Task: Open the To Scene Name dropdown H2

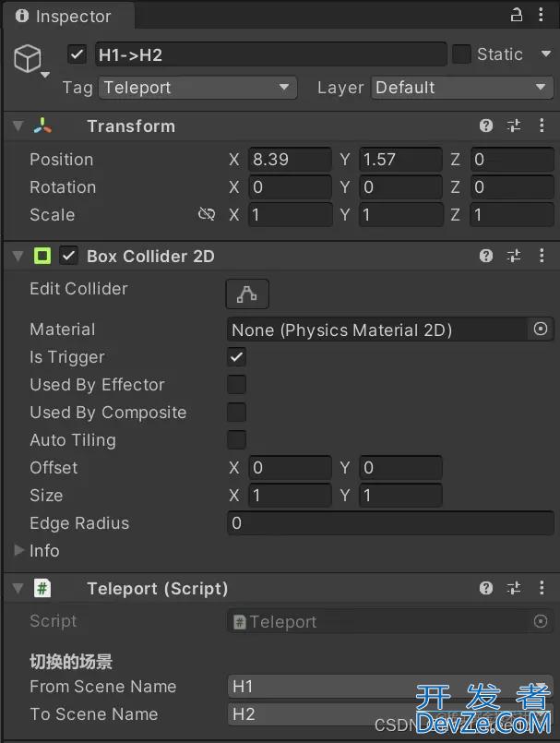Action: [390, 714]
